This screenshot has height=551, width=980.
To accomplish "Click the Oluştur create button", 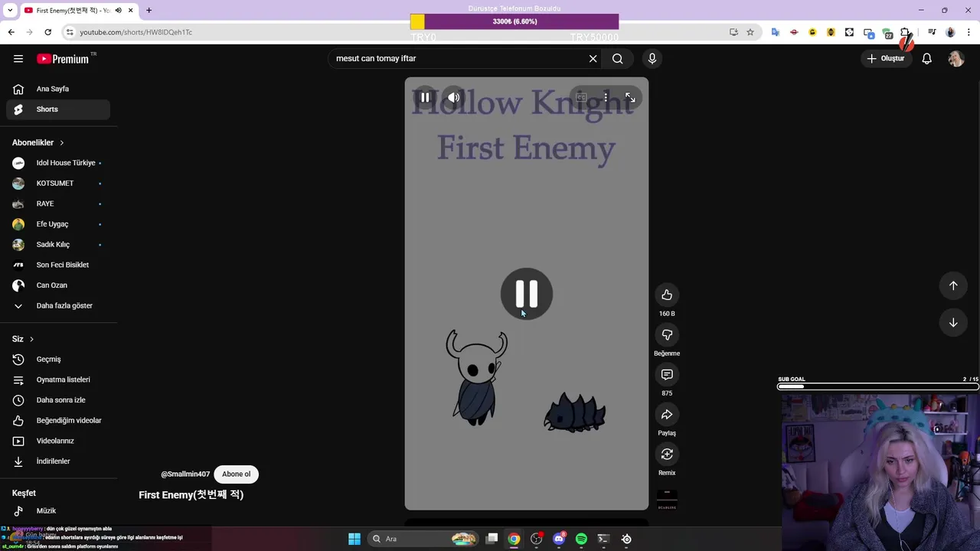I will (x=886, y=59).
